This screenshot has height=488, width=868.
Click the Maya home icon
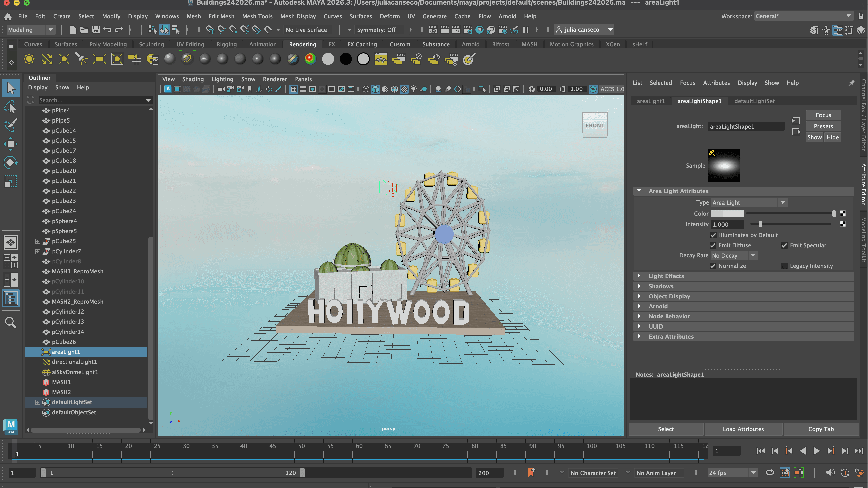coord(7,16)
